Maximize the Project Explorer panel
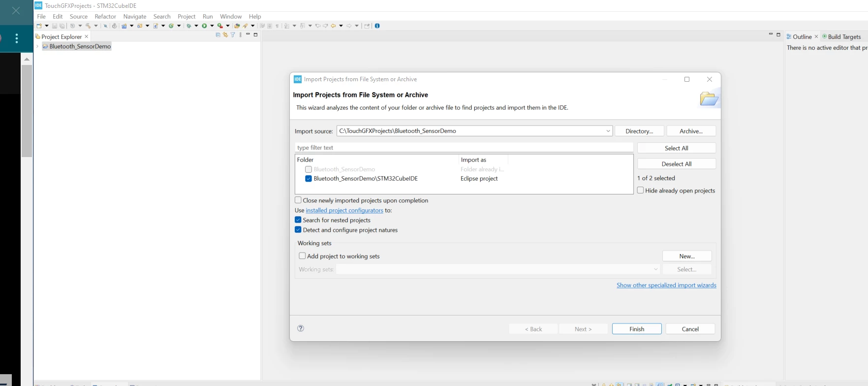 (x=255, y=34)
